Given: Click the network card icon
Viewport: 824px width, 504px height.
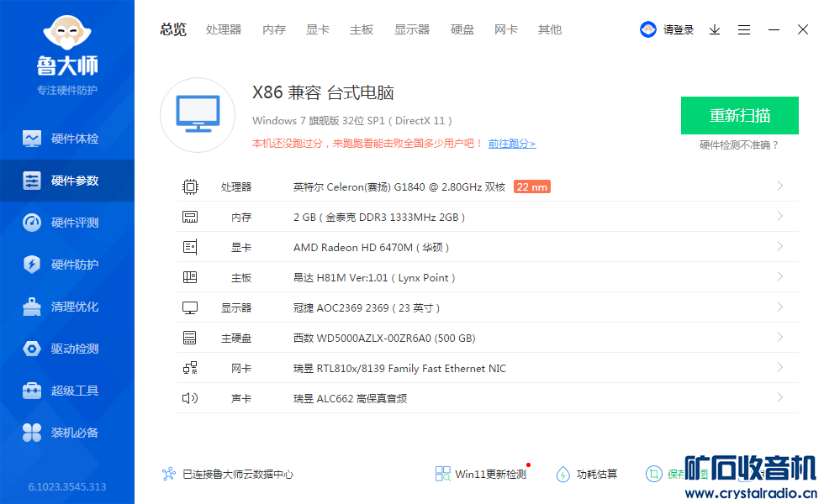Looking at the screenshot, I should coord(190,368).
